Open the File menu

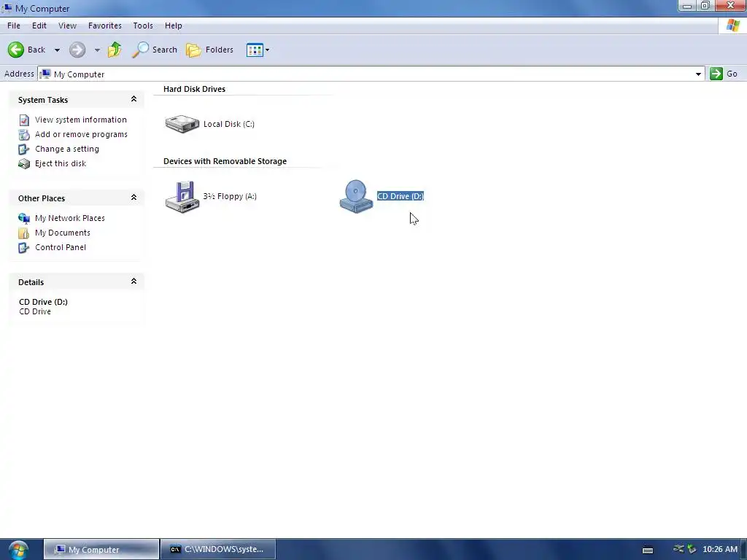coord(14,26)
